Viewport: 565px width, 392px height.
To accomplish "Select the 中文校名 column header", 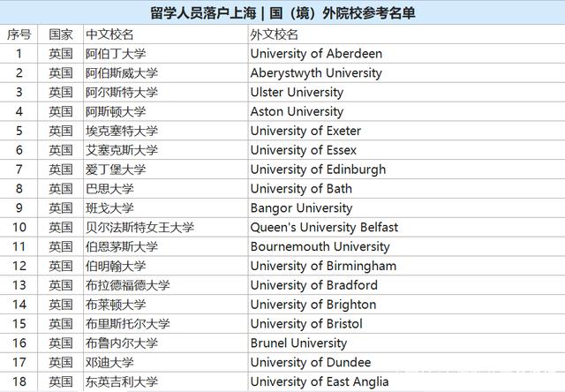I will (166, 34).
